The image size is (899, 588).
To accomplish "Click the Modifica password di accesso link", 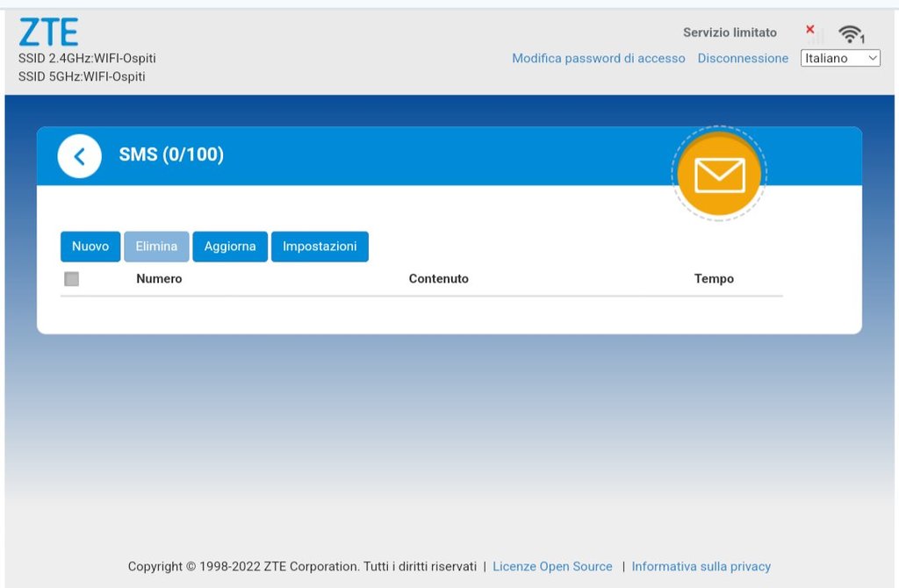I will click(x=599, y=58).
